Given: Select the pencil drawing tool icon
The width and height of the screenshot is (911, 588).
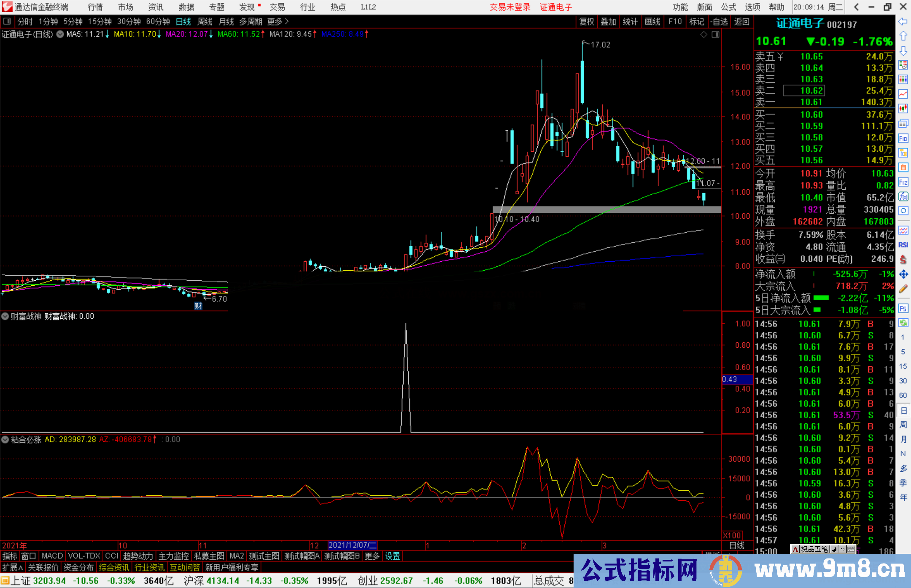Looking at the screenshot, I should 903,289.
